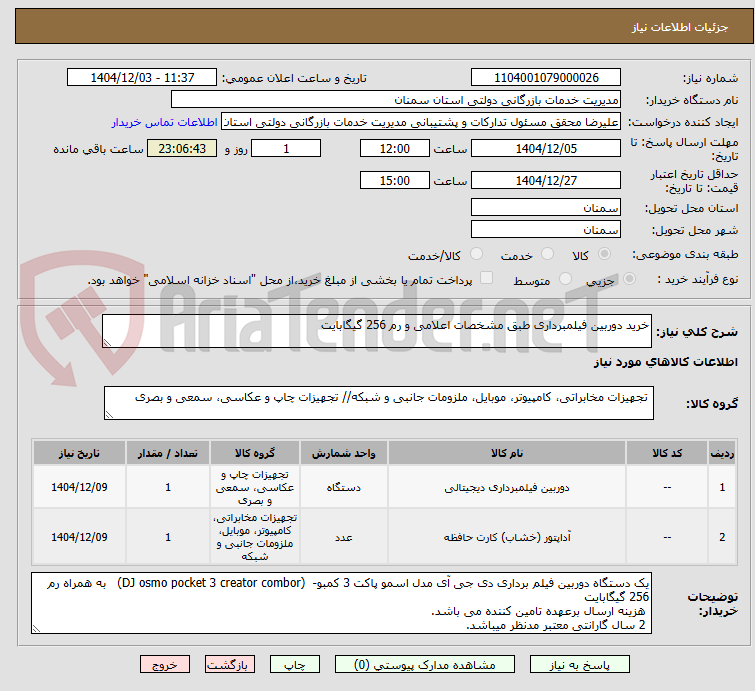
Task: Click the ردیف column header
Action: coord(722,454)
